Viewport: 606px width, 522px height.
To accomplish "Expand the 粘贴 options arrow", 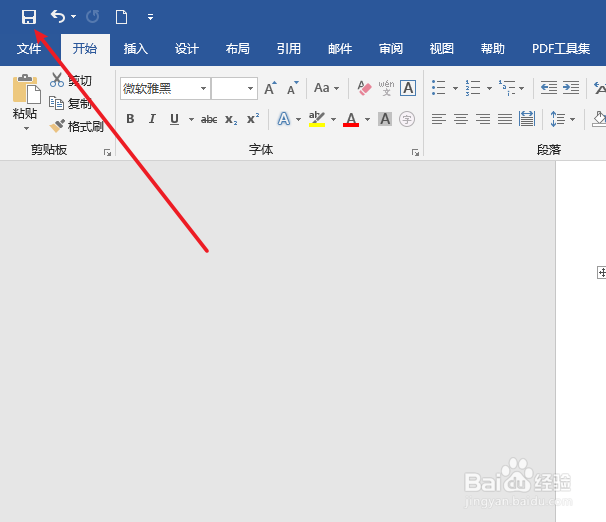I will coord(26,128).
